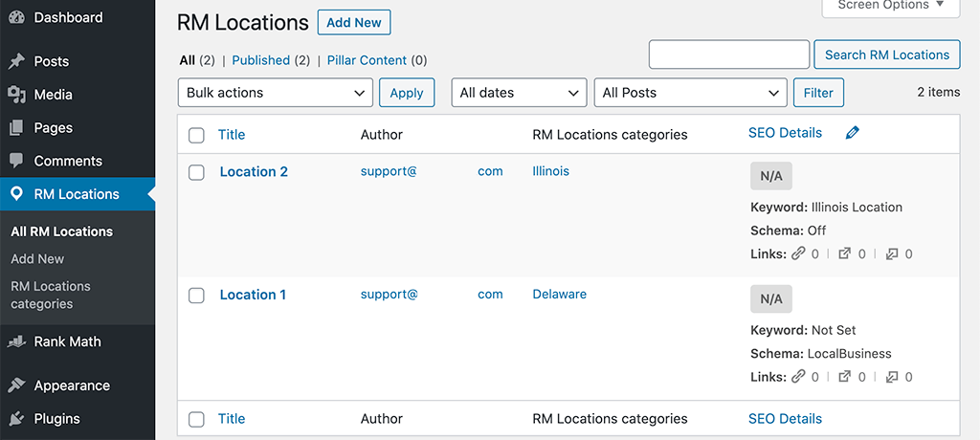Expand the All Posts dropdown
Image resolution: width=980 pixels, height=440 pixels.
click(x=690, y=93)
